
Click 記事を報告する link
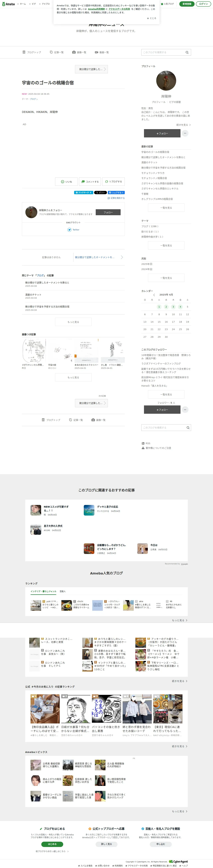tap(116, 198)
